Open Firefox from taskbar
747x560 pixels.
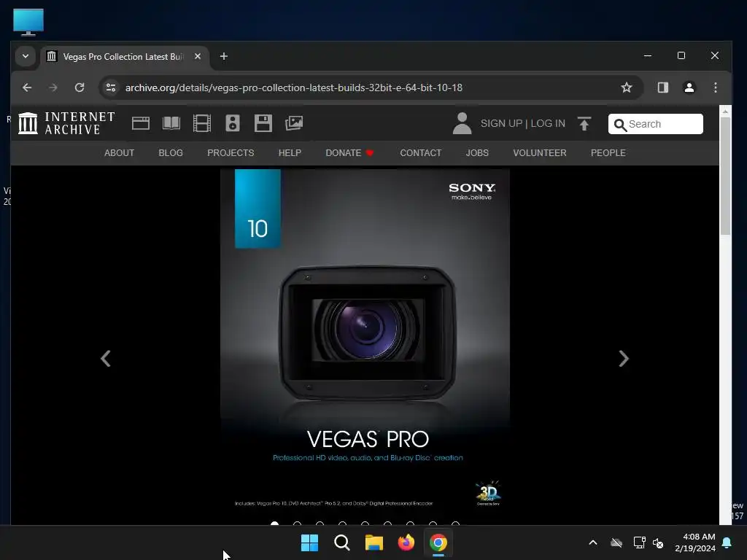(x=406, y=542)
